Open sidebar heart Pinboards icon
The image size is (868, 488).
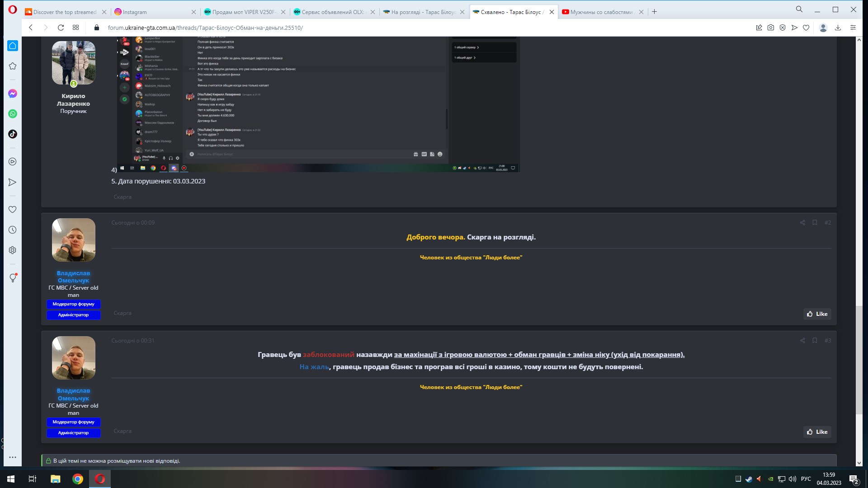pyautogui.click(x=13, y=210)
